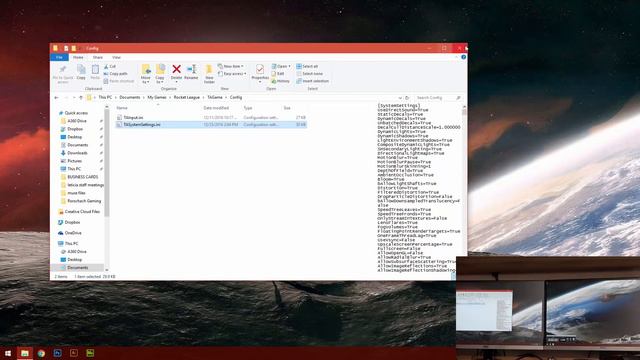640x360 pixels.
Task: Open Explorer help question mark
Action: coord(463,57)
